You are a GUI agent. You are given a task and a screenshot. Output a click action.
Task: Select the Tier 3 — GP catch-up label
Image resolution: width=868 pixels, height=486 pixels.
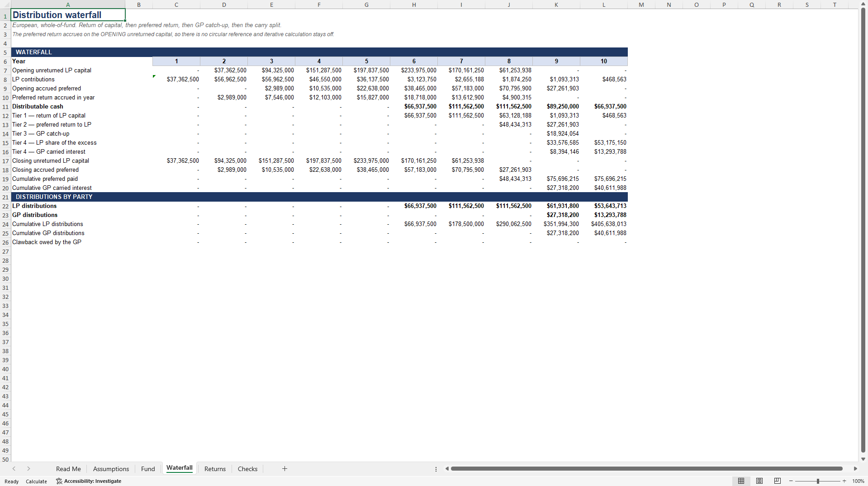(41, 133)
